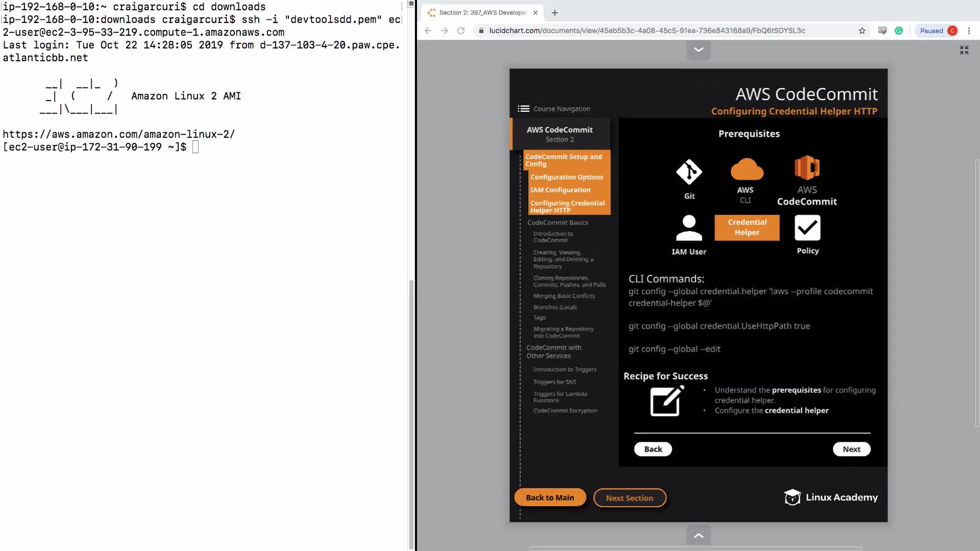The width and height of the screenshot is (980, 551).
Task: Click the Policy checkmark icon
Action: (x=807, y=228)
